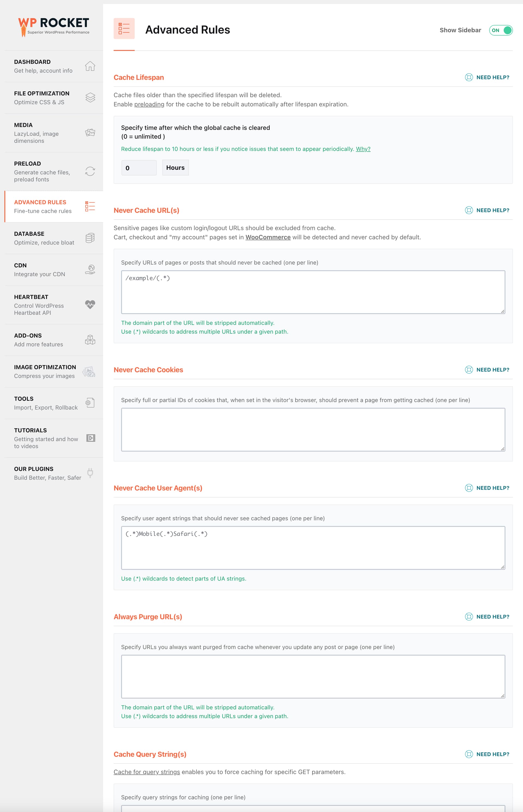Focus the Never Cache Cookies textarea
The image size is (523, 812).
[x=313, y=430]
